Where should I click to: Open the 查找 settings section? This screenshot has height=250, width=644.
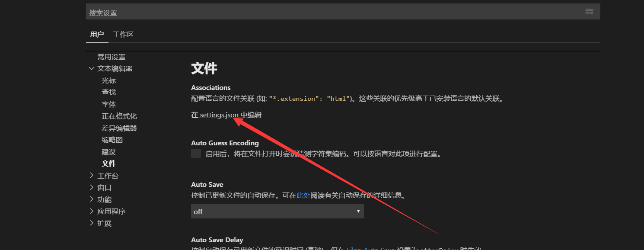(x=108, y=92)
